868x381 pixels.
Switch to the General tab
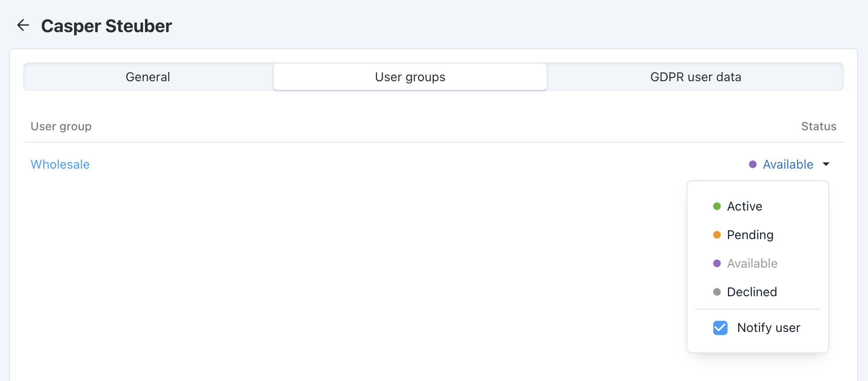[x=148, y=77]
